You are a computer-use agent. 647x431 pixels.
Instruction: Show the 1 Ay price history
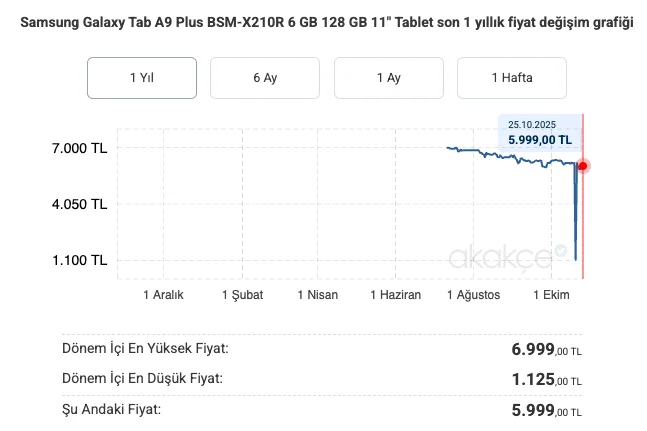(388, 78)
